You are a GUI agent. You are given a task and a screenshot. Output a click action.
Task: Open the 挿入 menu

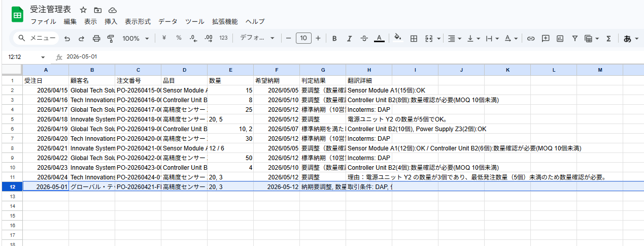(x=111, y=21)
